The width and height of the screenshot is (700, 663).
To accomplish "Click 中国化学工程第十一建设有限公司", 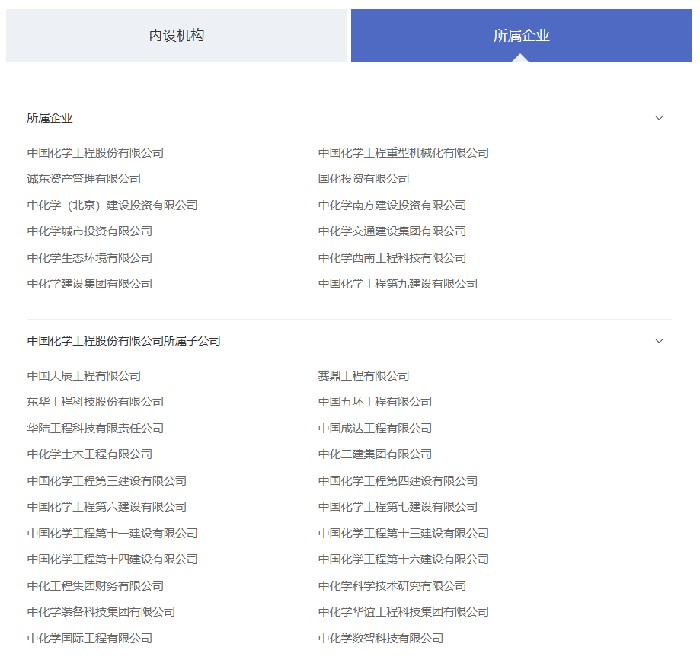I will [x=112, y=533].
